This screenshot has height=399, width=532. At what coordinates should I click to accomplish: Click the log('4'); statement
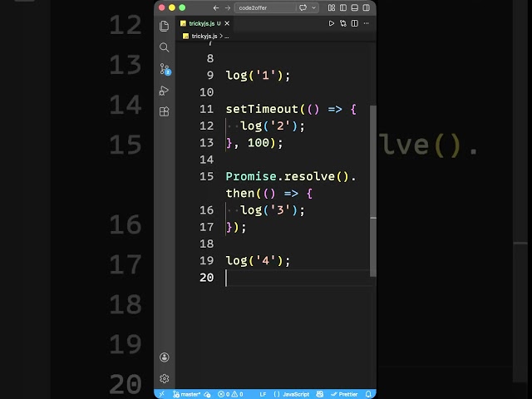point(259,260)
